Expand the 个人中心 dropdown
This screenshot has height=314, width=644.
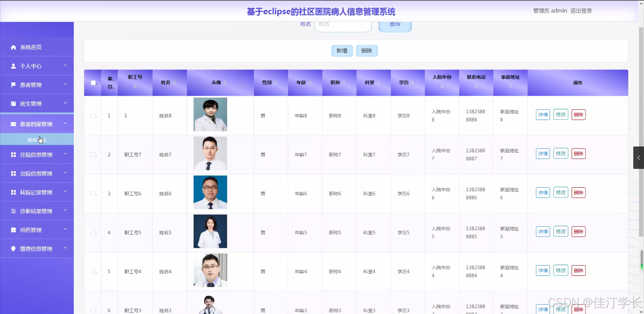(x=37, y=65)
